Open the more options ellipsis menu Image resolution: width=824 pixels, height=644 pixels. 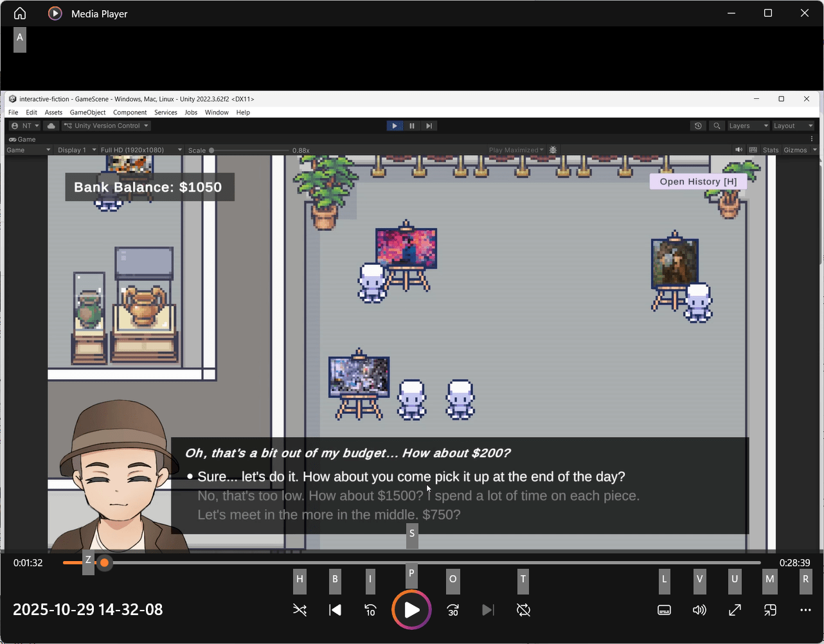805,610
